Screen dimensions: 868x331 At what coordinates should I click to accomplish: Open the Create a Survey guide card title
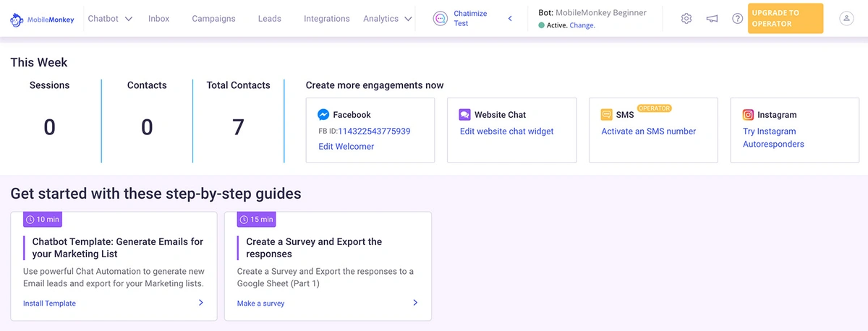[x=314, y=248]
